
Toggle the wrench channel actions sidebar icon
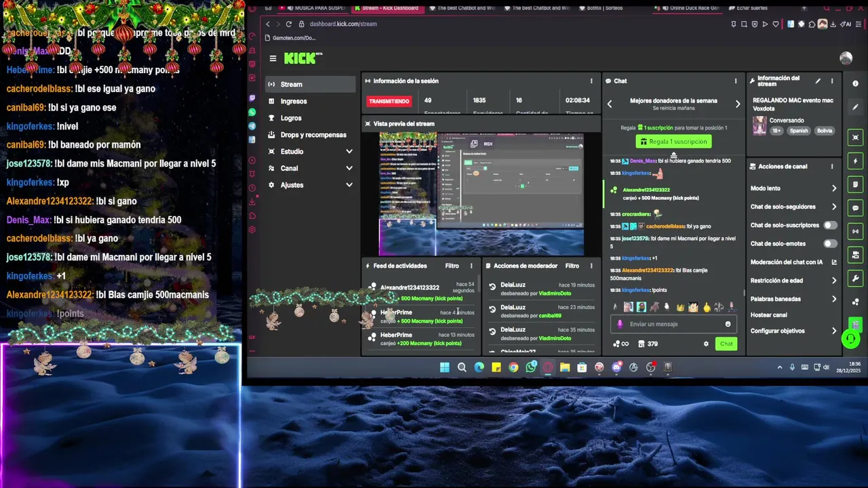click(855, 278)
